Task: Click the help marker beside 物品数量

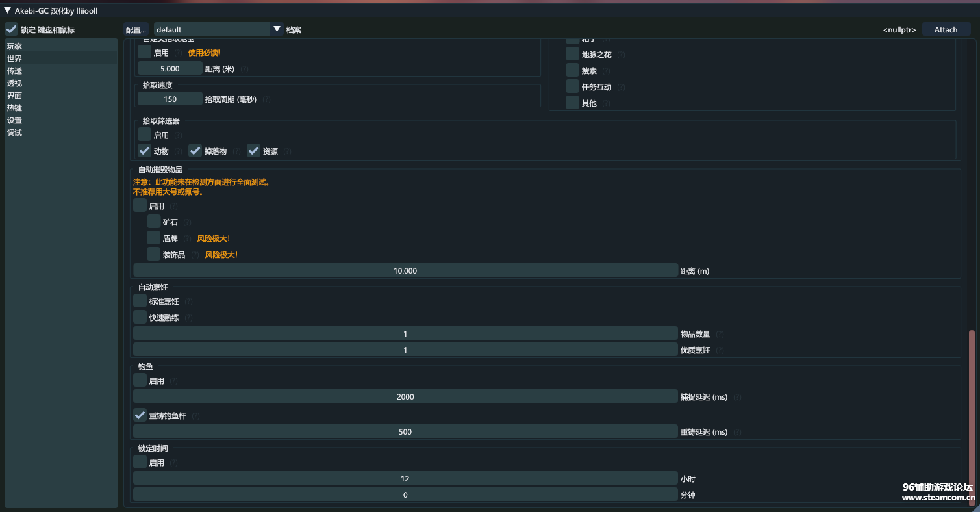Action: (x=720, y=335)
